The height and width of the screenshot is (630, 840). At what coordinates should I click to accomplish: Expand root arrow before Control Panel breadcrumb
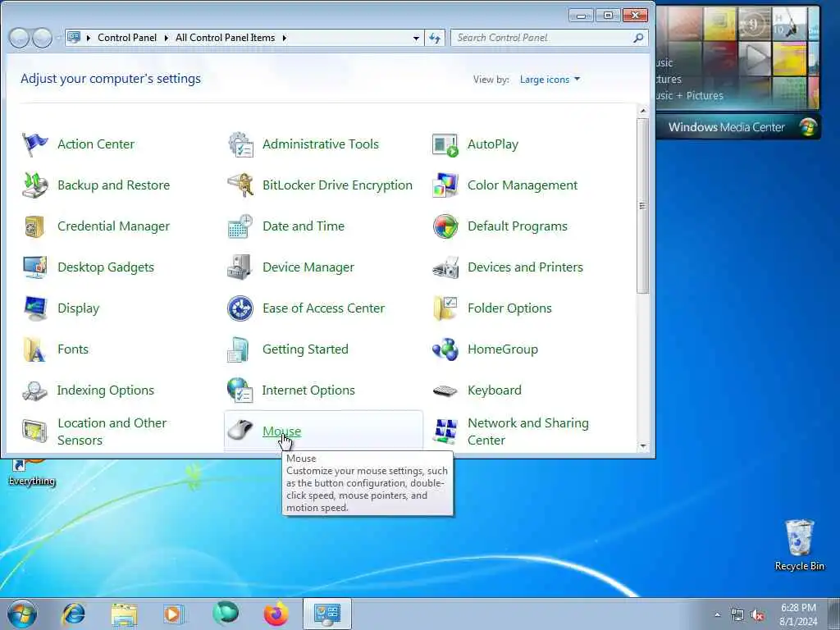coord(89,38)
